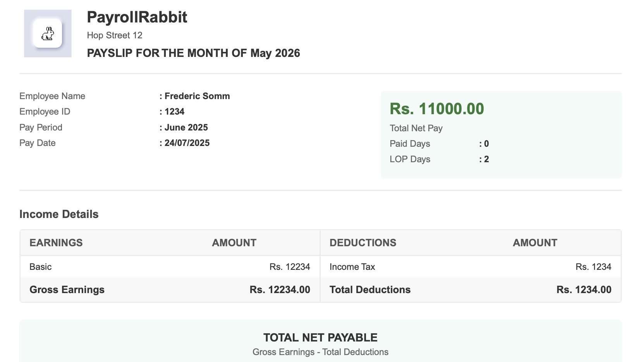644x362 pixels.
Task: Click the Total Deductions amount Rs. 1234.00
Action: [x=584, y=290]
